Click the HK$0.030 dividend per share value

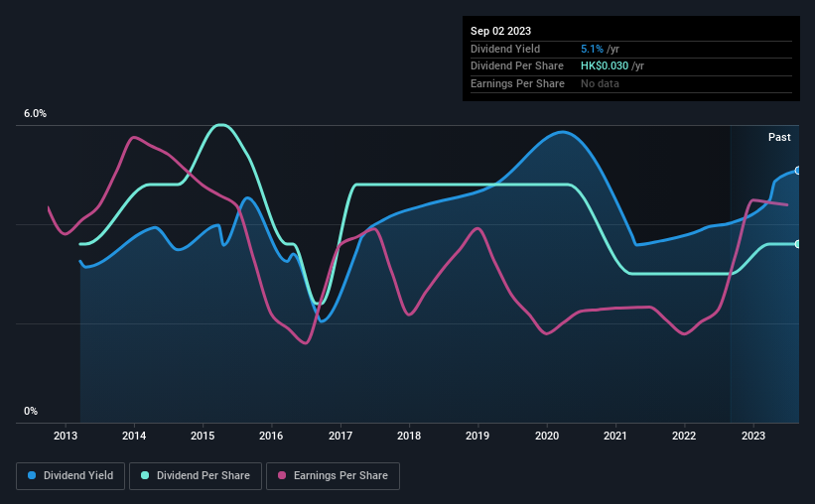point(605,66)
